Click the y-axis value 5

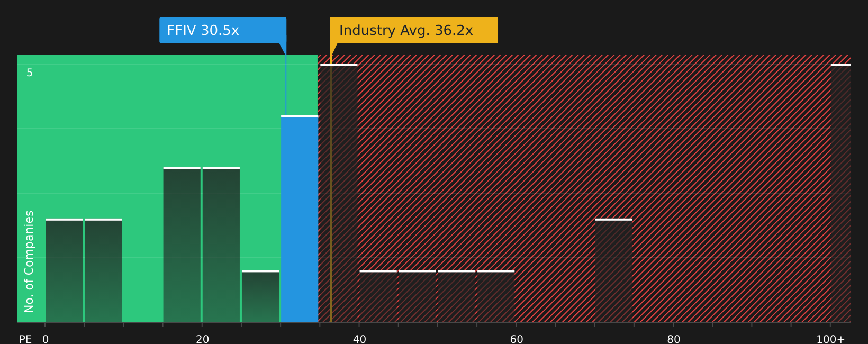pos(30,73)
